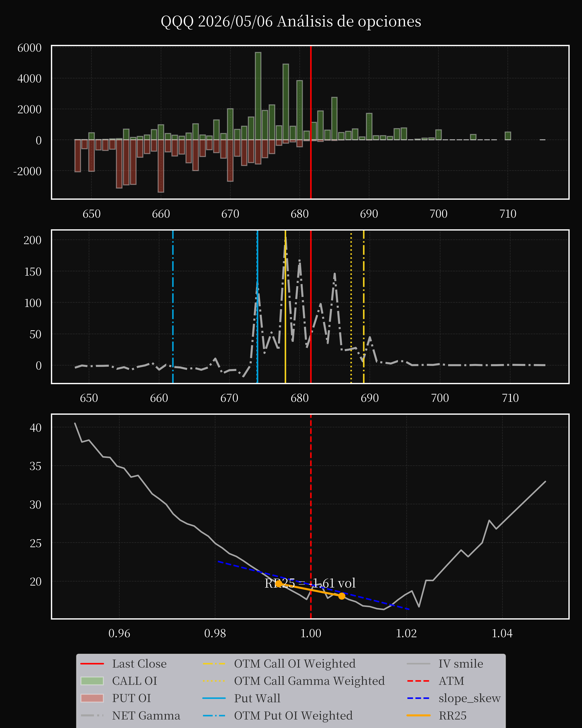Click the '150' y-axis label of the gamma chart
582x728 pixels.
[33, 272]
